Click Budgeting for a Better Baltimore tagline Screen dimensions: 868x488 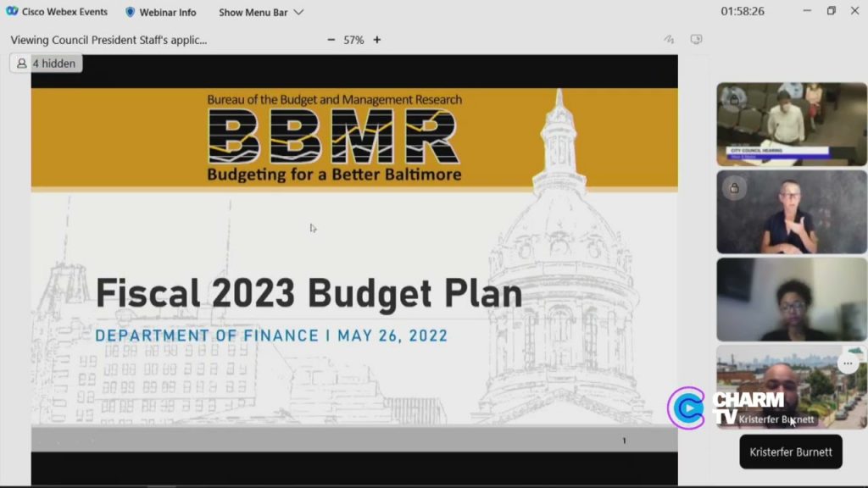(334, 175)
